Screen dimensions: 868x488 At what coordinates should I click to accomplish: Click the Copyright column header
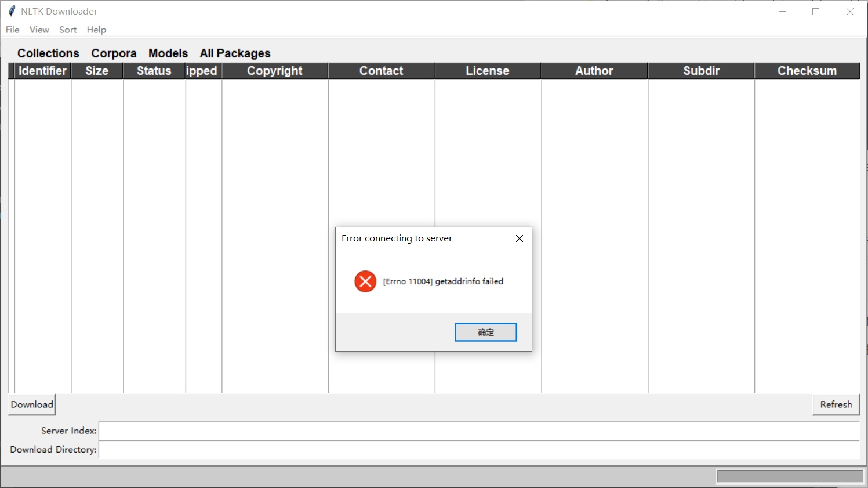click(x=275, y=71)
